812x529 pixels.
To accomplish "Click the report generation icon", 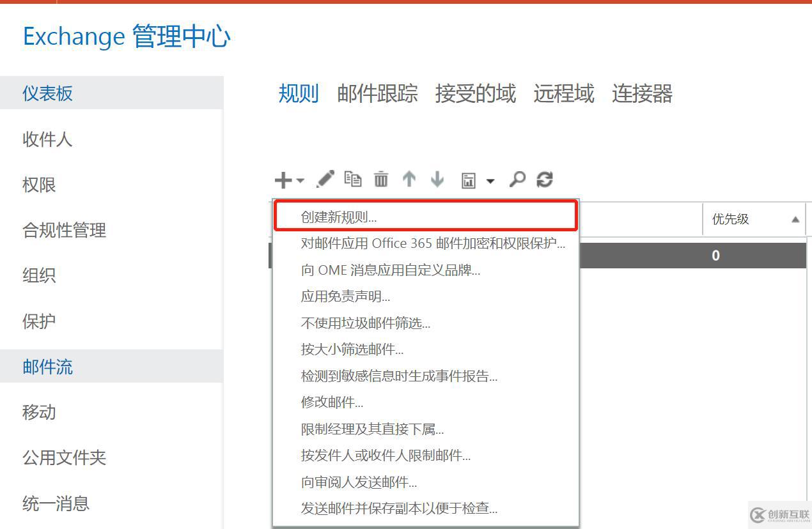I will click(x=469, y=181).
